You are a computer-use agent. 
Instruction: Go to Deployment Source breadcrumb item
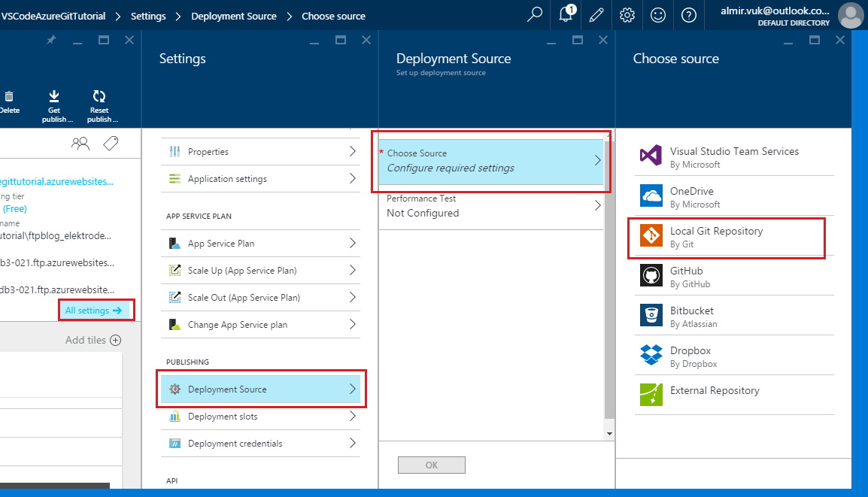click(x=234, y=16)
